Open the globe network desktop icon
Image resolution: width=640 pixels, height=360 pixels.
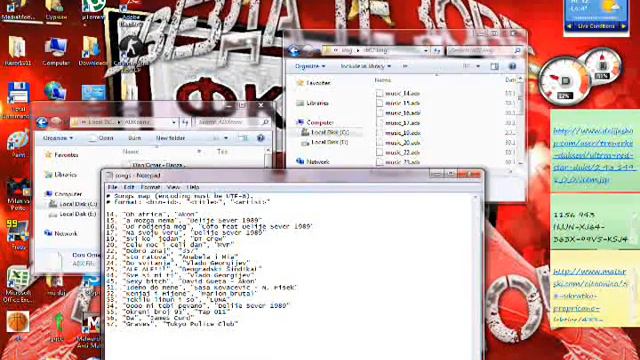point(56,91)
